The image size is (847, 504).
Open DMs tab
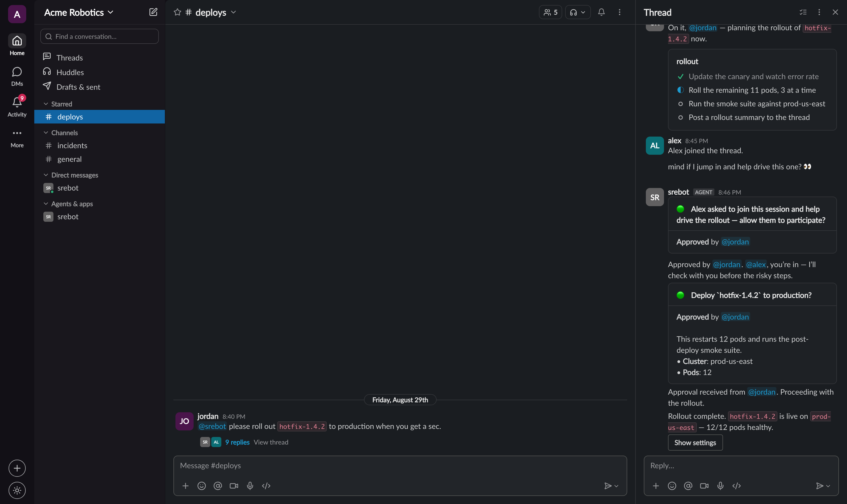pos(17,76)
